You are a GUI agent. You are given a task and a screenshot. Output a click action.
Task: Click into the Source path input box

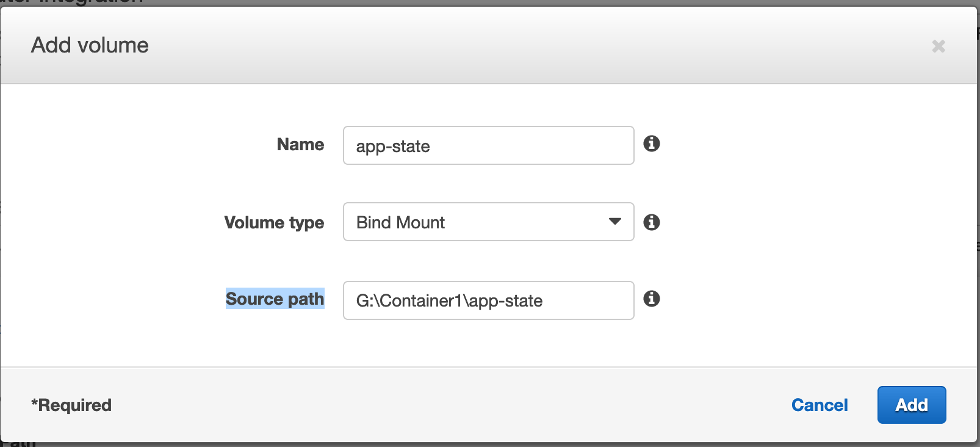click(580, 300)
